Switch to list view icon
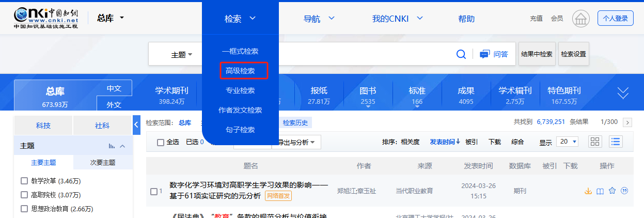Viewport: 644px width, 218px height. click(616, 142)
